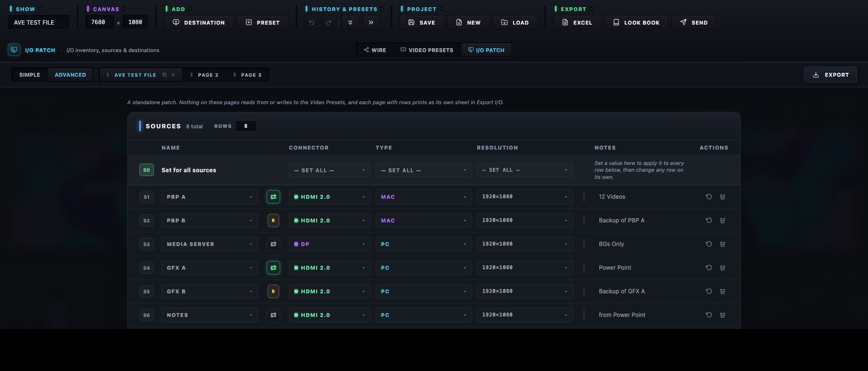Switch to ADVANCED mode
868x371 pixels.
pos(70,75)
